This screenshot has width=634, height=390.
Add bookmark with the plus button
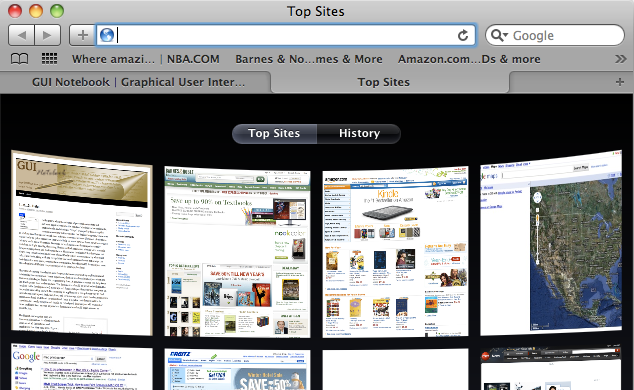pyautogui.click(x=82, y=35)
